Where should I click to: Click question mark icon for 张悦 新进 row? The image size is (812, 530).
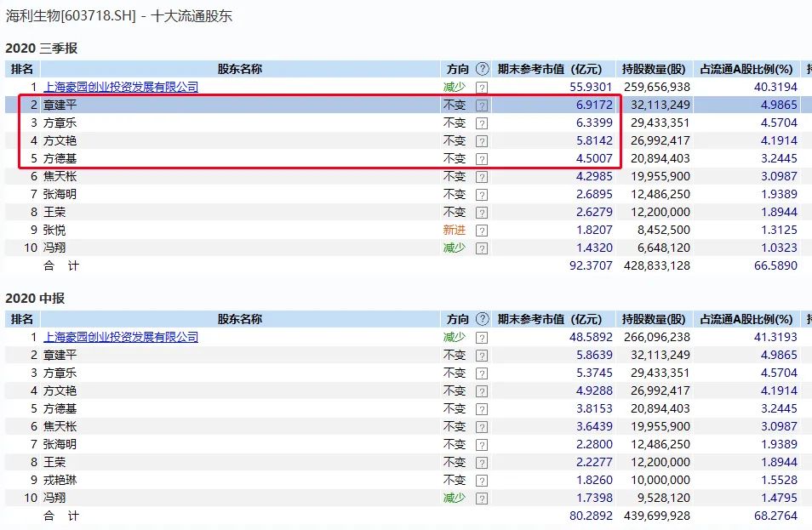(482, 231)
